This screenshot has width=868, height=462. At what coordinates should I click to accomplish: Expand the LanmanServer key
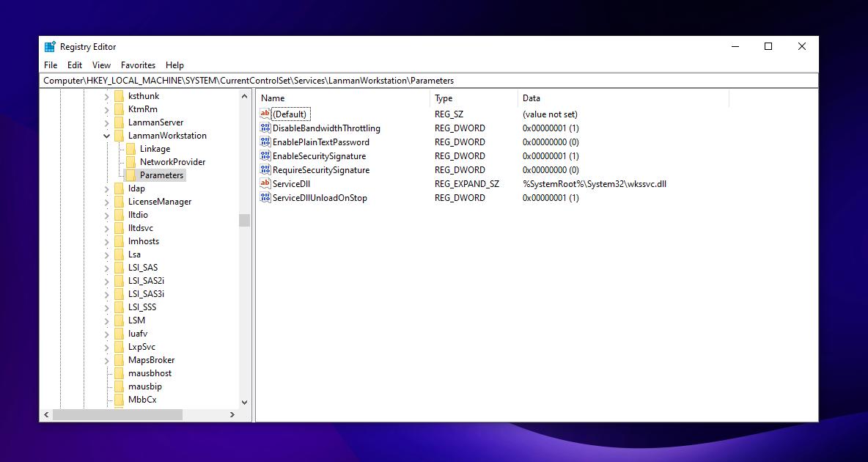pos(107,122)
